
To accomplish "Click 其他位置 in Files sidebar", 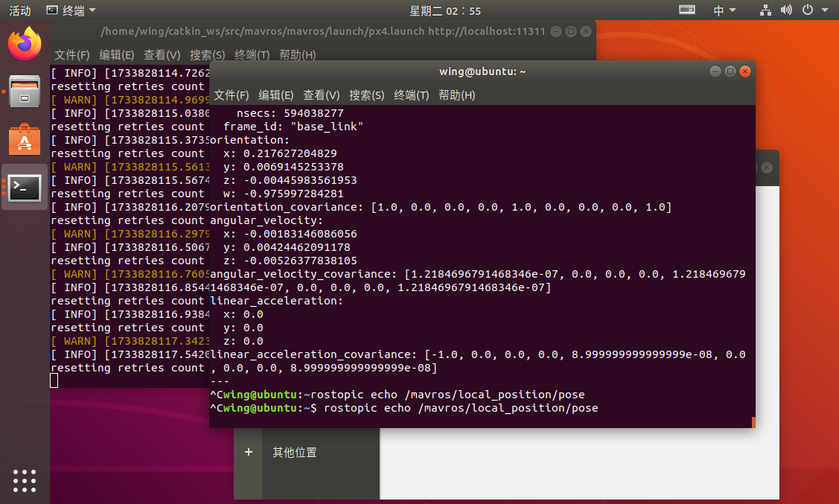I will 295,453.
